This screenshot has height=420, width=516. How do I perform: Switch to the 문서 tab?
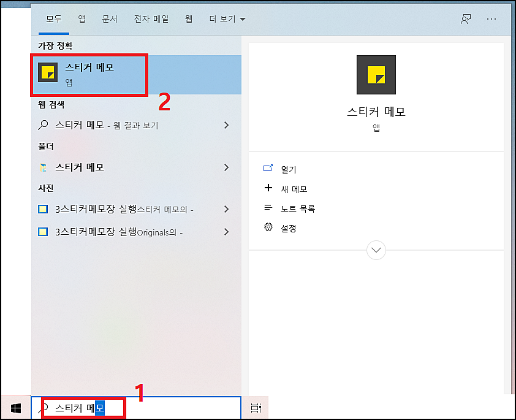[110, 19]
